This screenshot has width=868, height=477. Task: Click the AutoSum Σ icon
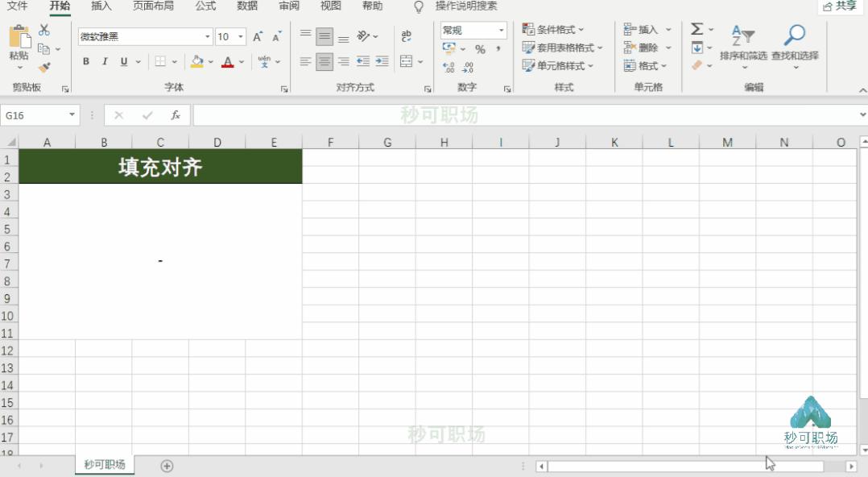coord(696,29)
